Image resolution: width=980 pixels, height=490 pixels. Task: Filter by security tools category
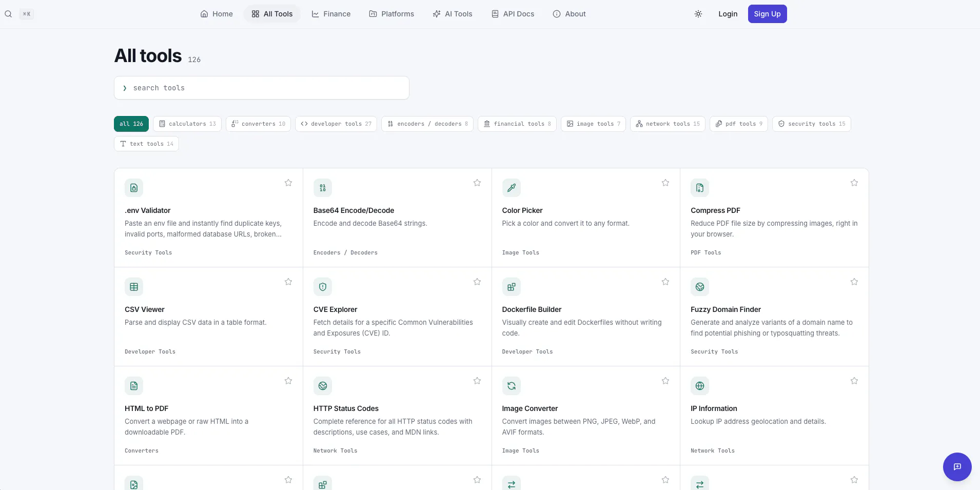pyautogui.click(x=812, y=124)
